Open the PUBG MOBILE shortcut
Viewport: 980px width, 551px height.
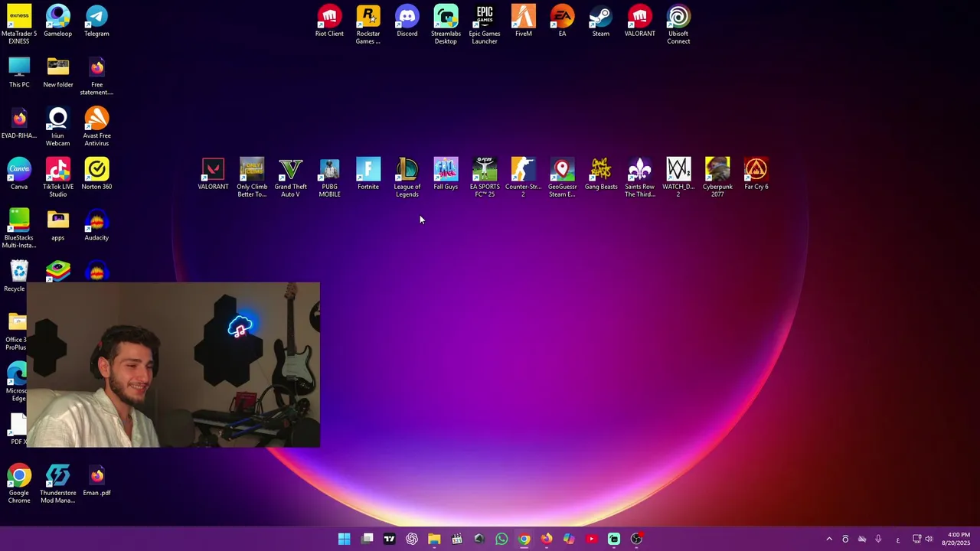329,178
